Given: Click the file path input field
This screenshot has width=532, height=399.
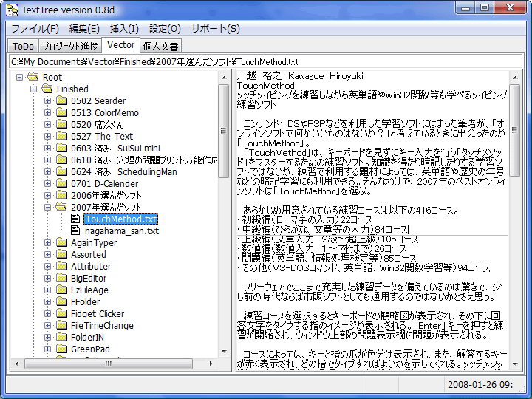Looking at the screenshot, I should pyautogui.click(x=266, y=62).
